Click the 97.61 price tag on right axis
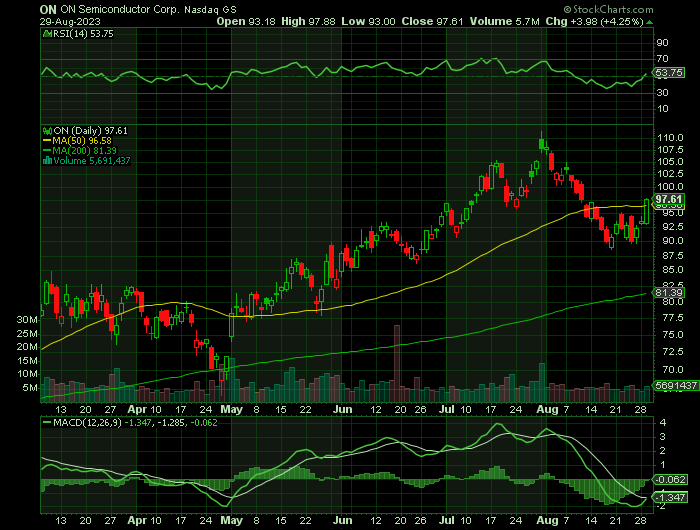This screenshot has height=530, width=700. (x=669, y=199)
